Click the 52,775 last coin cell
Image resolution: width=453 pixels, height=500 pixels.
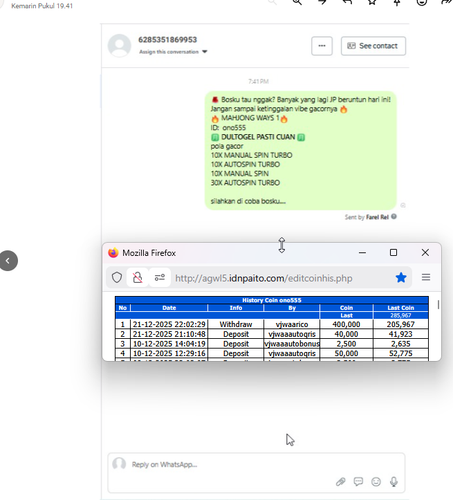pos(401,353)
